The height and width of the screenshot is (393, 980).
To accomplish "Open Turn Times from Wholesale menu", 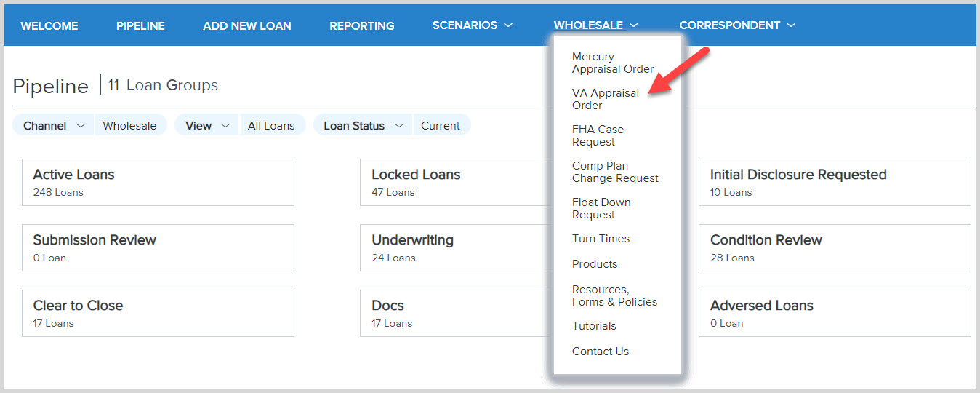I will click(x=601, y=239).
